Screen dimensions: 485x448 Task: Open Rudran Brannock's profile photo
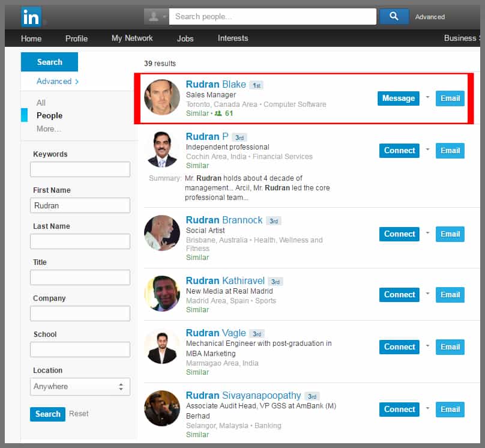click(x=162, y=233)
